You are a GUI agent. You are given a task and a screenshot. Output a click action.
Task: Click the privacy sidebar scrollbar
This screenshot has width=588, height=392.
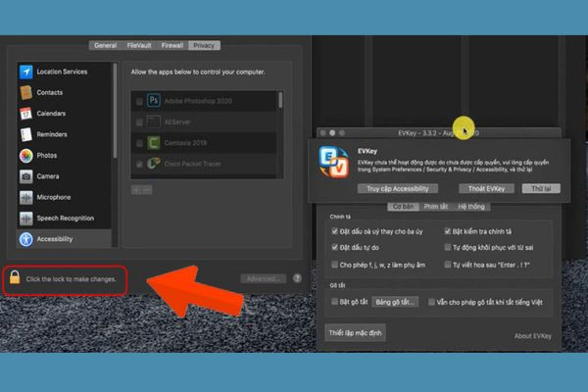pyautogui.click(x=115, y=111)
